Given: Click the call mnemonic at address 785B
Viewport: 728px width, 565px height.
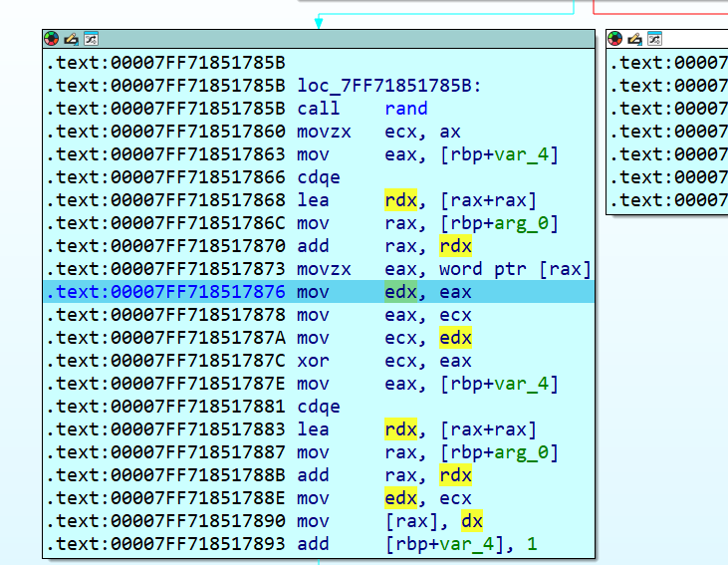Looking at the screenshot, I should coord(319,109).
